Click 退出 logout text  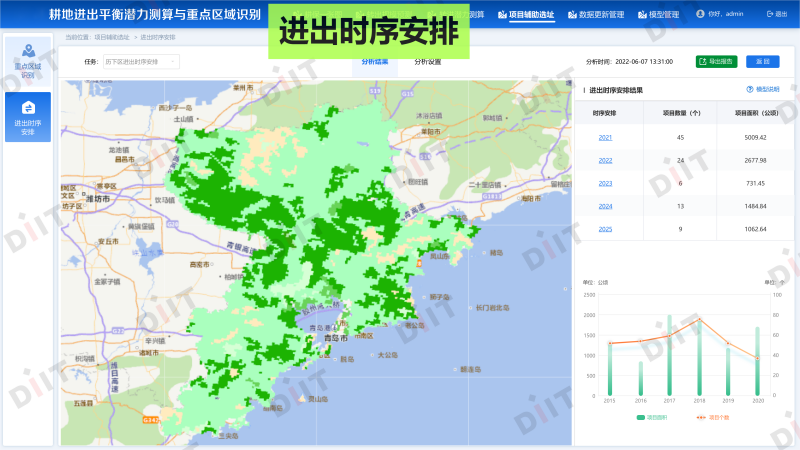781,14
